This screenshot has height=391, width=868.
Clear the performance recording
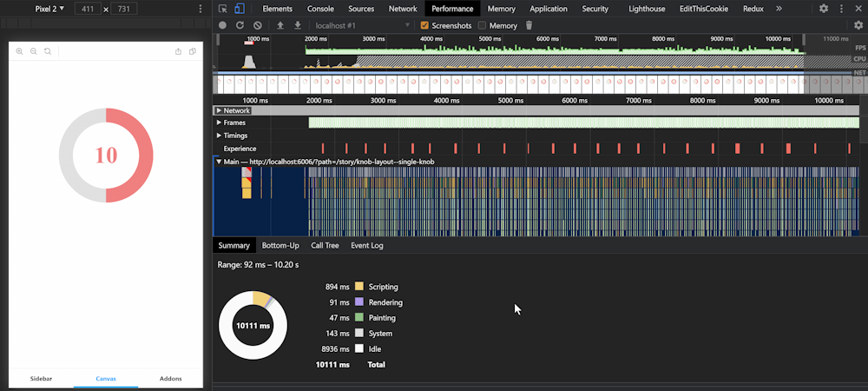tap(258, 25)
